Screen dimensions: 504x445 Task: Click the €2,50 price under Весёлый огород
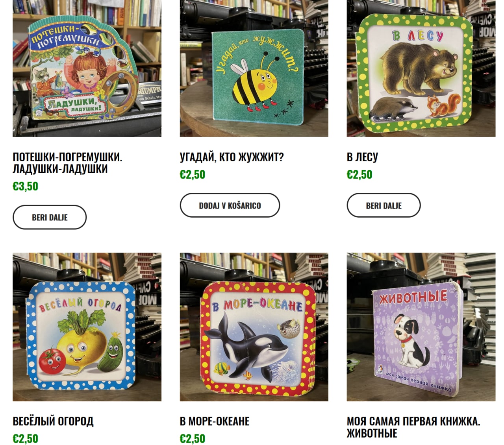click(x=26, y=438)
